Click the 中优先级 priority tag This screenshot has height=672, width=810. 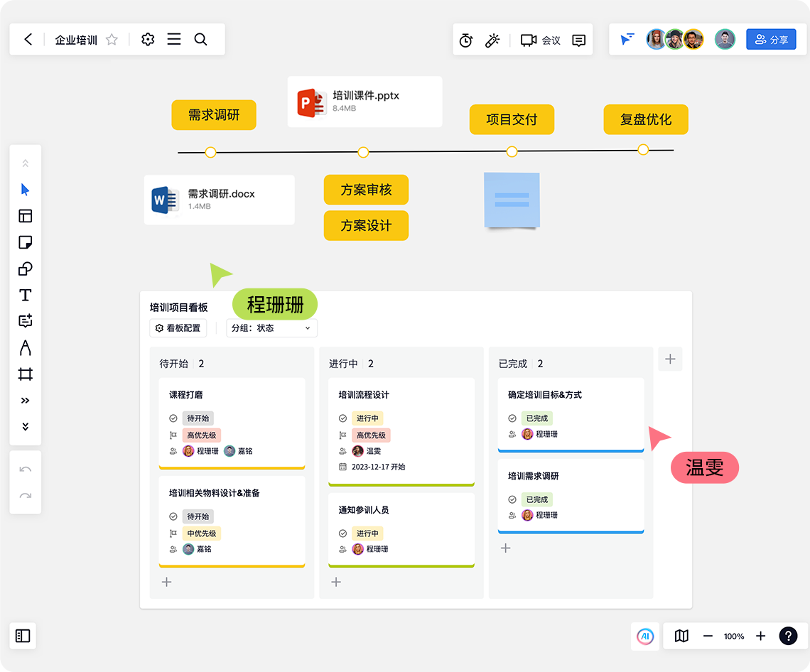(x=202, y=533)
